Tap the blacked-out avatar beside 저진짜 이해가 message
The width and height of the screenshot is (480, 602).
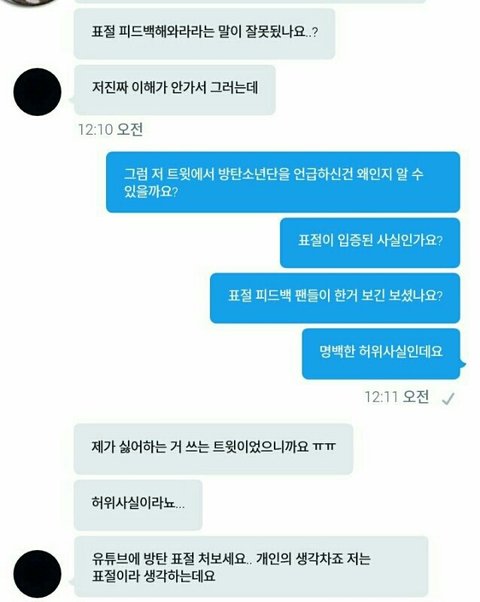[x=37, y=92]
